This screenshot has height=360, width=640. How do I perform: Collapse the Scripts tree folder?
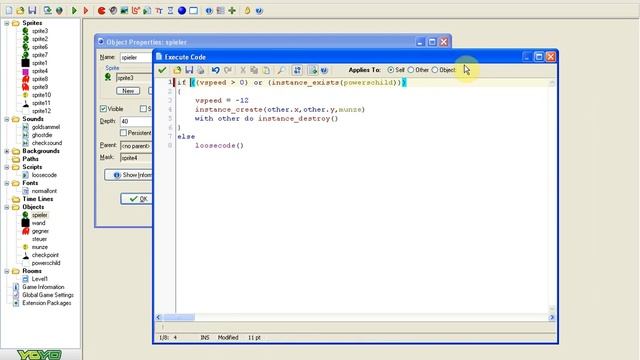coord(7,167)
